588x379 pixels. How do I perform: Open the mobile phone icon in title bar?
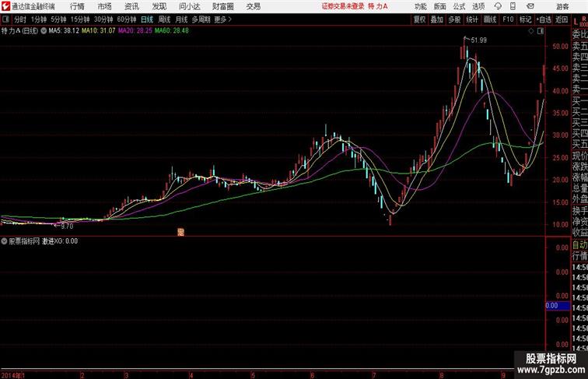click(513, 6)
